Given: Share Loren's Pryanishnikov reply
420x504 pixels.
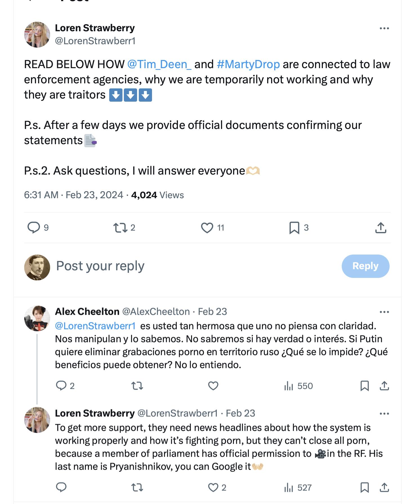Looking at the screenshot, I should pos(384,487).
